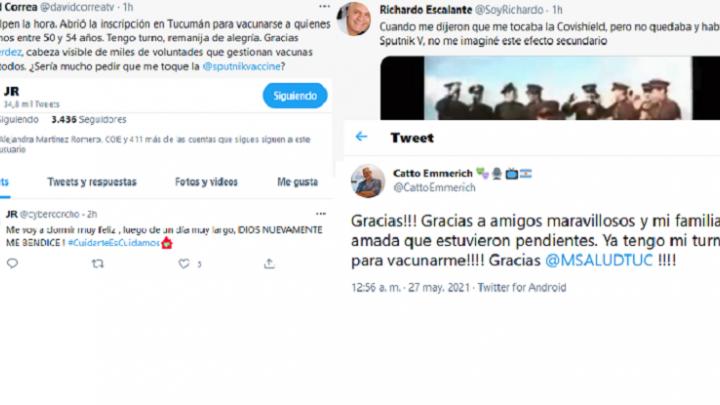Toggle the Siguiendo follow button
This screenshot has height=405, width=720.
pyautogui.click(x=295, y=96)
